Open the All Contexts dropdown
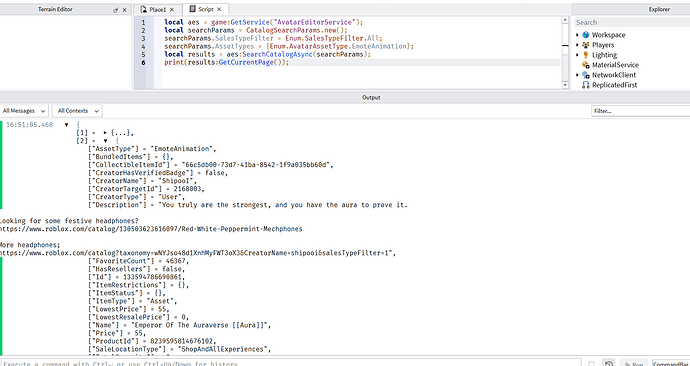This screenshot has width=690, height=366. click(77, 111)
